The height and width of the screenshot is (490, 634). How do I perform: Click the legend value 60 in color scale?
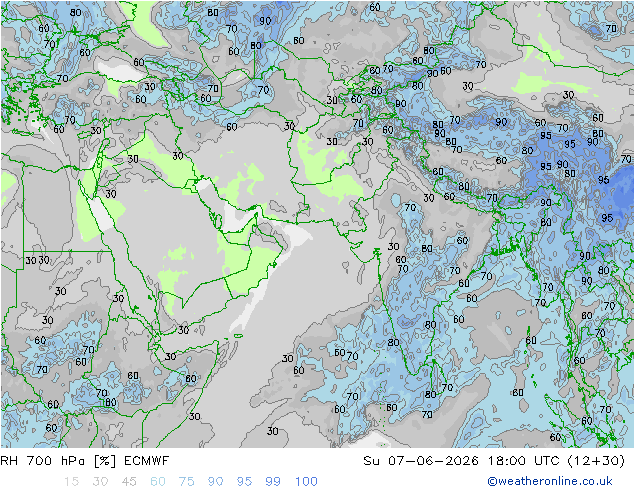click(x=158, y=481)
